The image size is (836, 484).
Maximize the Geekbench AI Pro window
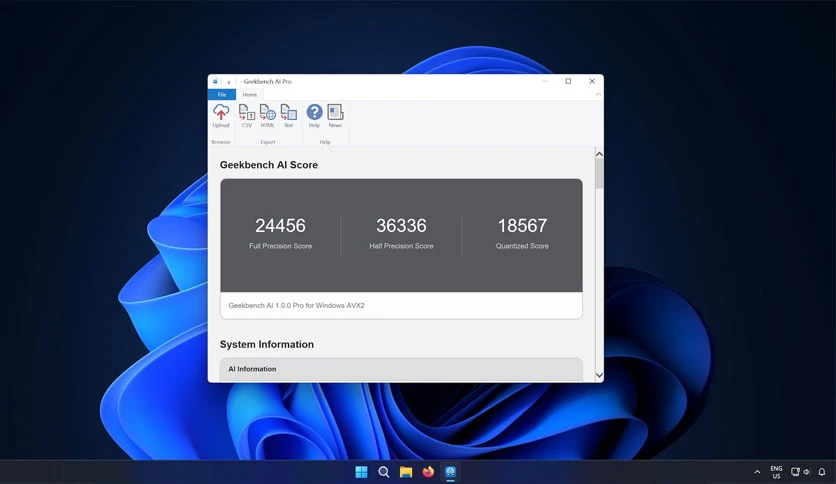pyautogui.click(x=568, y=82)
